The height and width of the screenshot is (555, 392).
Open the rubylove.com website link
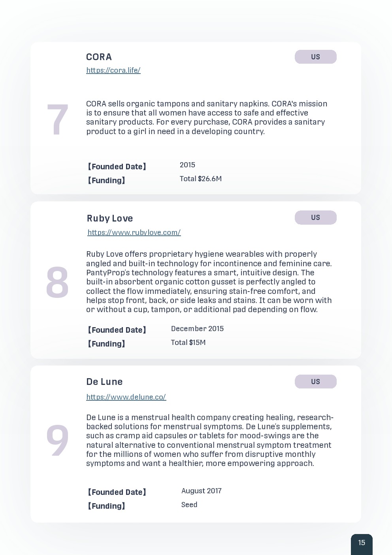tap(134, 233)
